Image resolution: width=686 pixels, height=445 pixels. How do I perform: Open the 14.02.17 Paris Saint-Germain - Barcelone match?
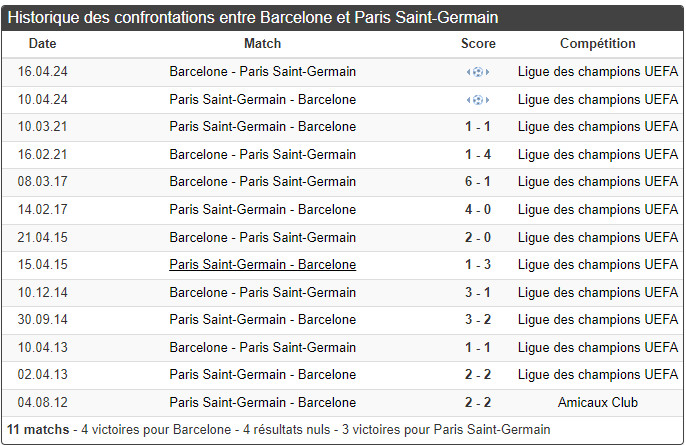coord(263,210)
